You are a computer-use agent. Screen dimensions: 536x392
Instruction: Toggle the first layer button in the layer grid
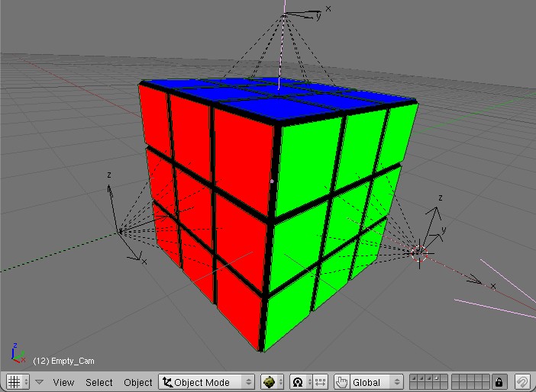tap(415, 378)
